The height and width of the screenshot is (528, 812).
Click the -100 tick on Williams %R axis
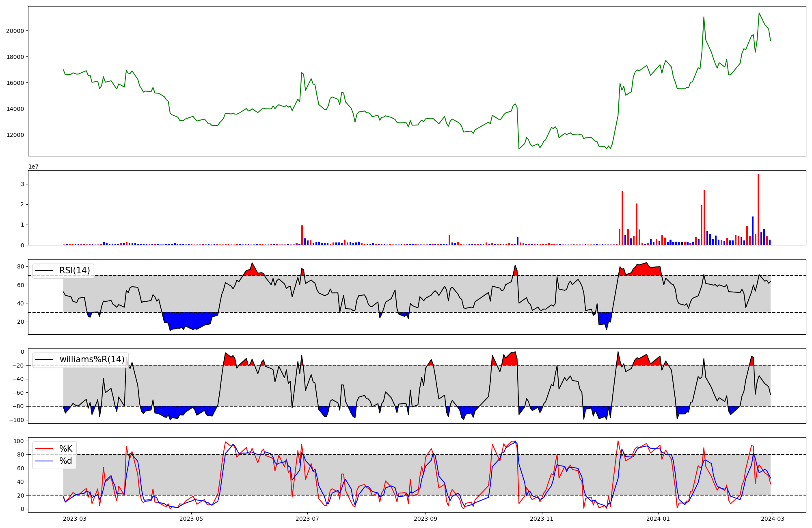tap(17, 420)
